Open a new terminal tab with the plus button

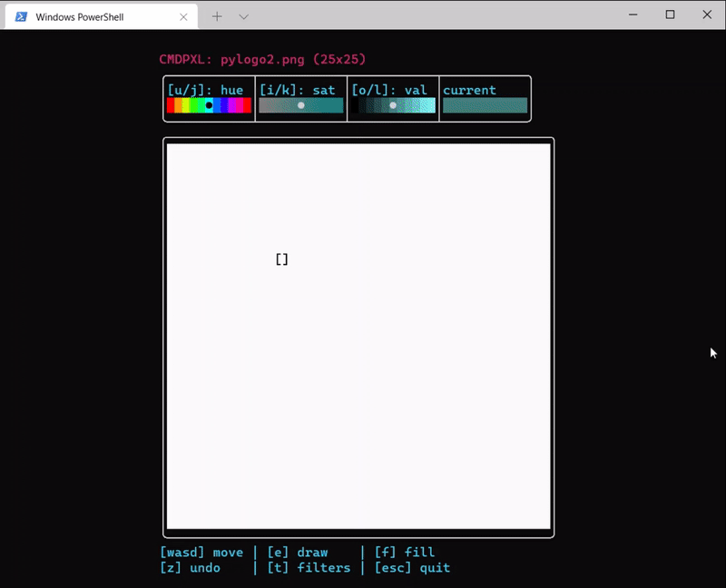tap(216, 15)
